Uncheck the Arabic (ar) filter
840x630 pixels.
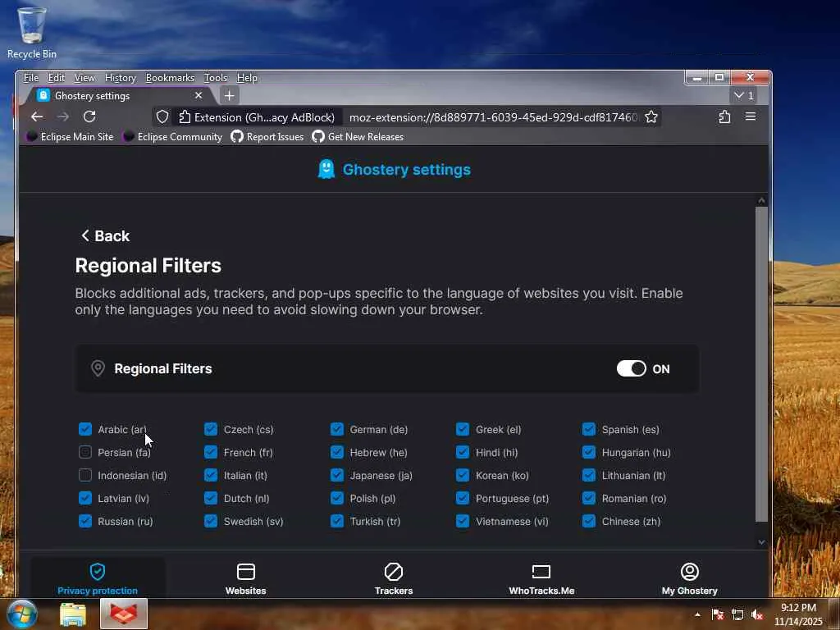(x=85, y=429)
